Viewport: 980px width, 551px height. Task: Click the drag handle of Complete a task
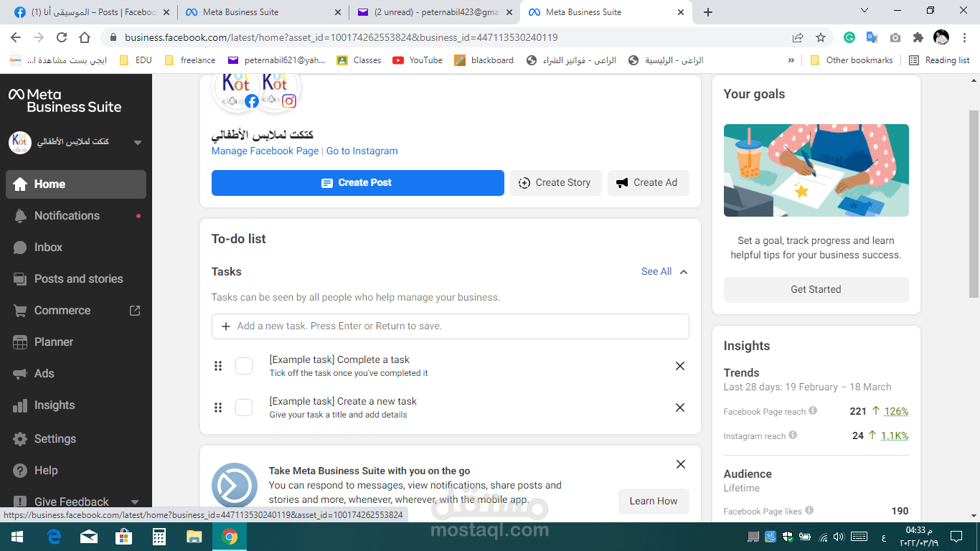coord(218,366)
